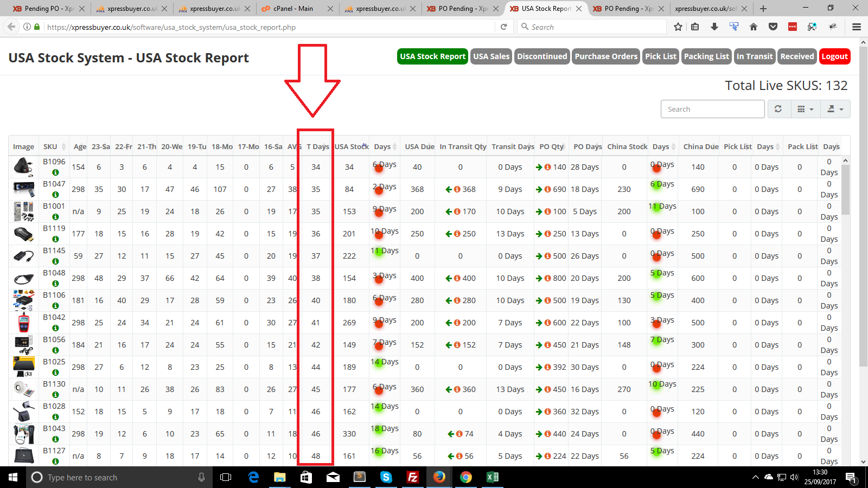868x488 pixels.
Task: Click the browser home icon
Action: pos(754,27)
